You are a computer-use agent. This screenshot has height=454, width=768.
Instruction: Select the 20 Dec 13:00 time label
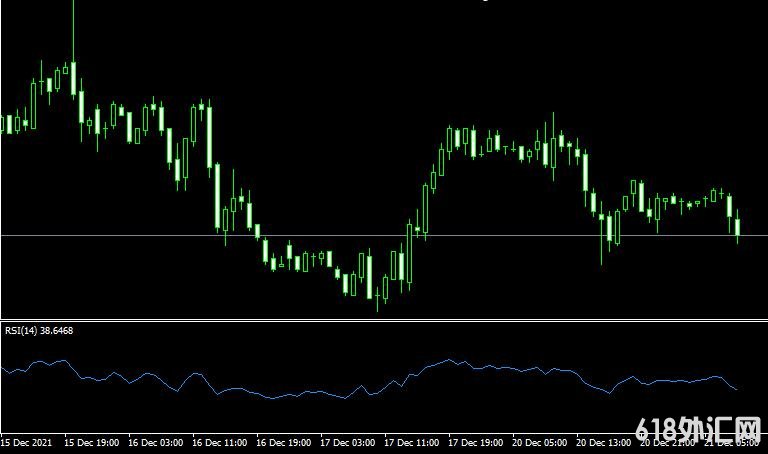pos(603,443)
